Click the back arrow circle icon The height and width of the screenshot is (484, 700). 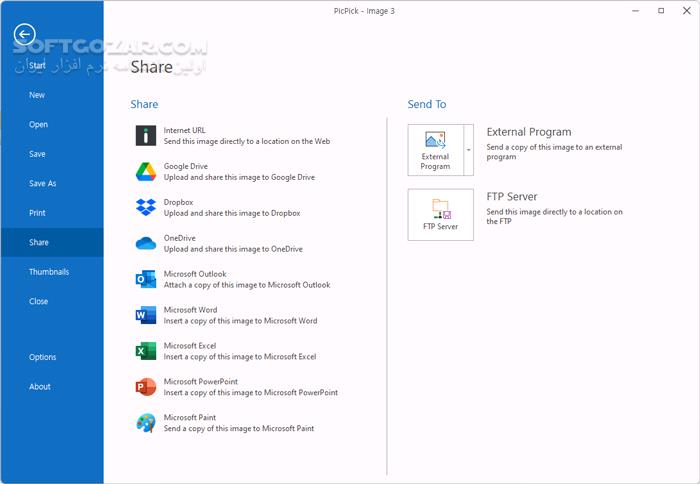point(25,34)
